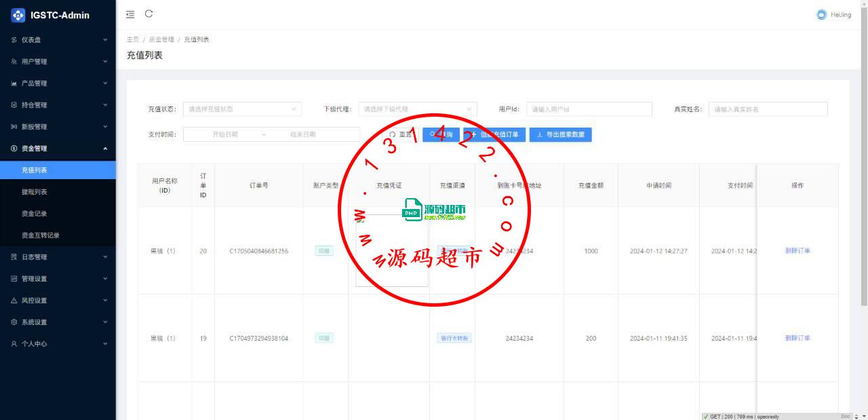
Task: Click the 资金管理 coin icon
Action: (14, 149)
